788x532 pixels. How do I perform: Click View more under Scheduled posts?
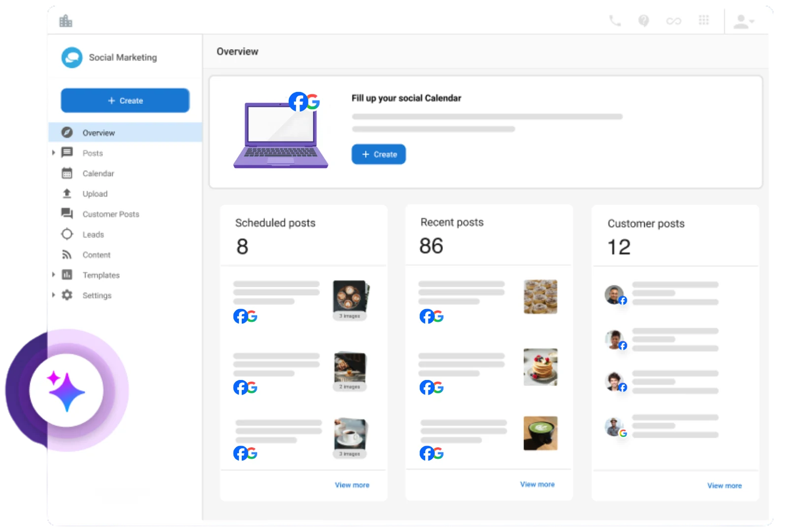pyautogui.click(x=352, y=485)
